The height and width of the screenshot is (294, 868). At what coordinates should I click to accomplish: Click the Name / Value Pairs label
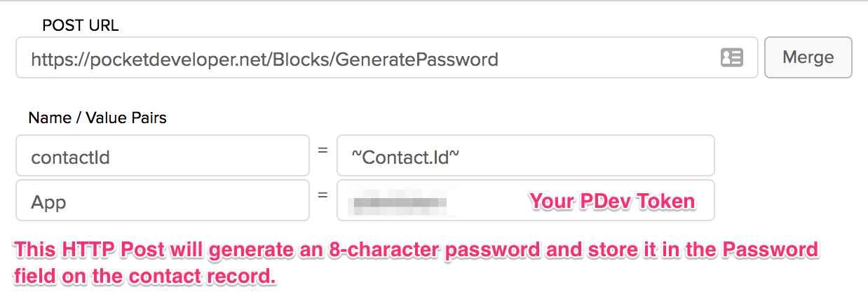(x=97, y=118)
